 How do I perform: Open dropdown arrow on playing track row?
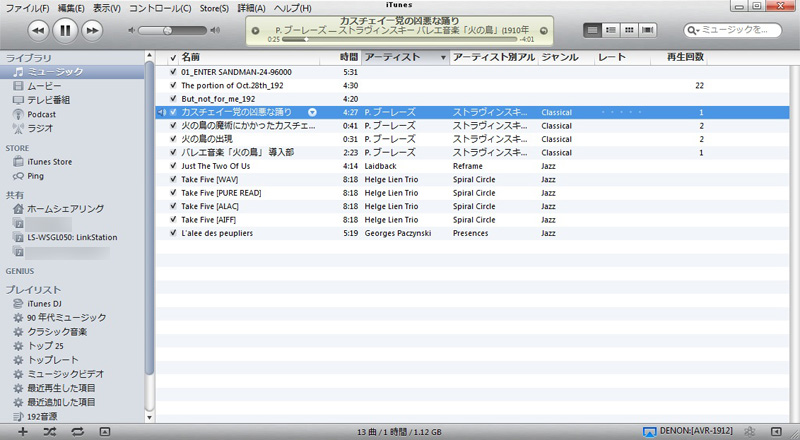(x=312, y=112)
